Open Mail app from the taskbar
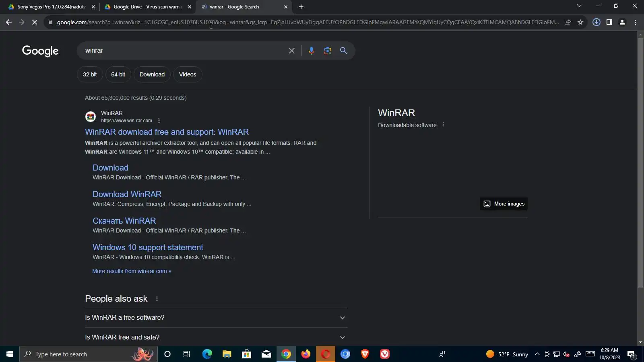Viewport: 644px width, 362px height. [x=266, y=354]
